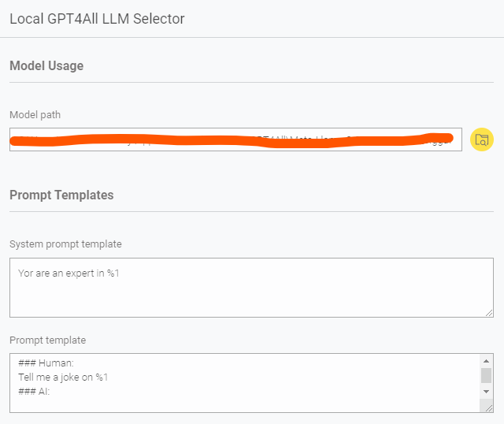Screen dimensions: 504x424
Task: Click resize grip of System prompt template box
Action: pyautogui.click(x=489, y=313)
